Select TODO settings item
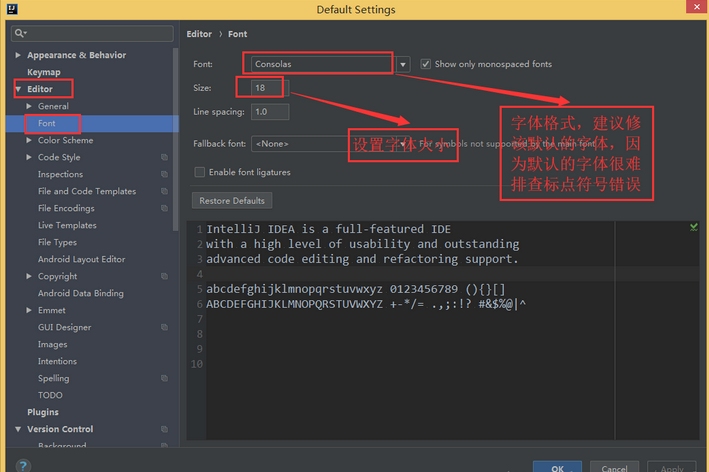Viewport: 709px width, 472px height. [x=50, y=395]
